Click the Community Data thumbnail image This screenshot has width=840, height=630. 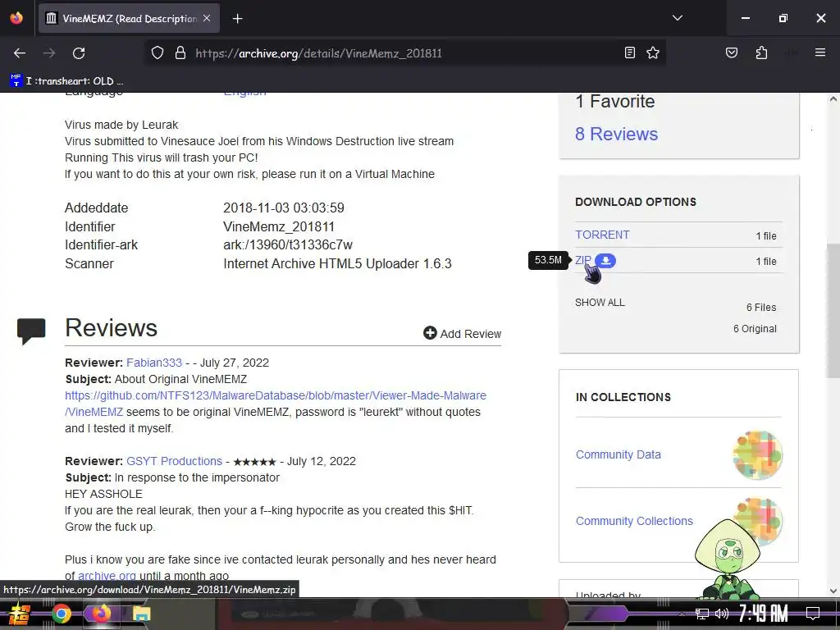coord(757,454)
